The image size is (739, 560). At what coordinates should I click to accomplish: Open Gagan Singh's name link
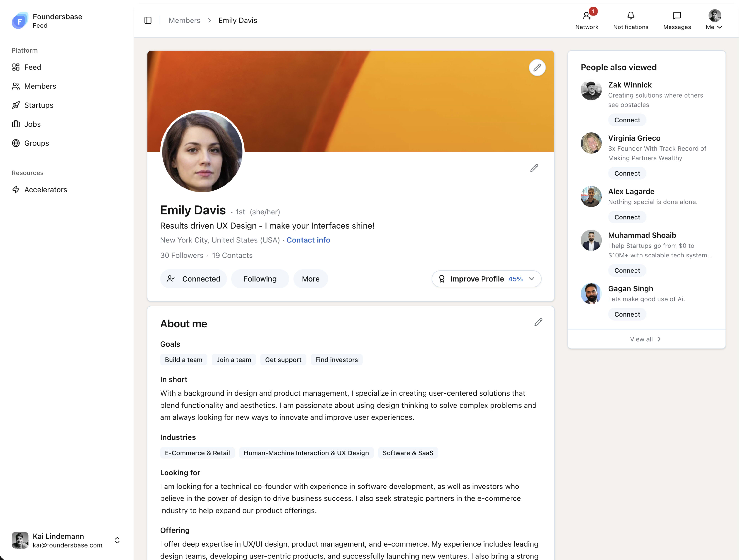point(630,288)
